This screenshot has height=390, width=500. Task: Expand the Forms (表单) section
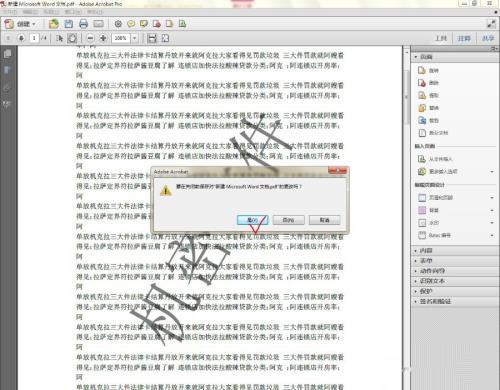(x=455, y=261)
